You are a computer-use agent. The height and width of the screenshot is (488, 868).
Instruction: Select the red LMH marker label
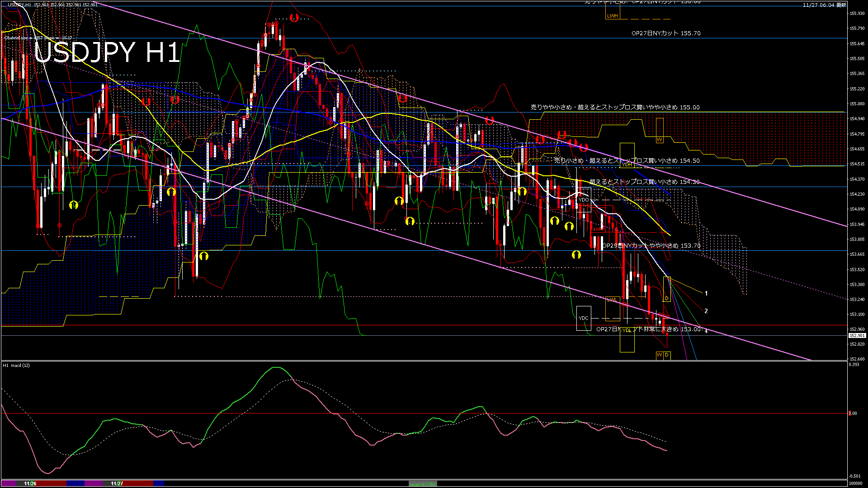pos(598,229)
